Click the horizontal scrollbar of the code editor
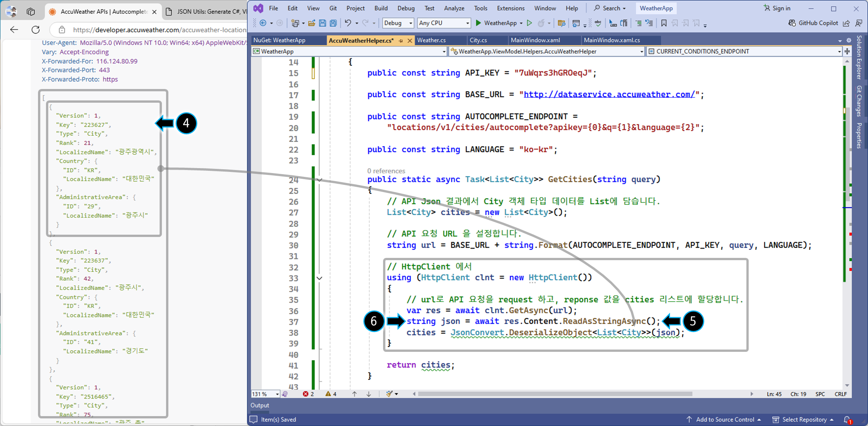 555,394
